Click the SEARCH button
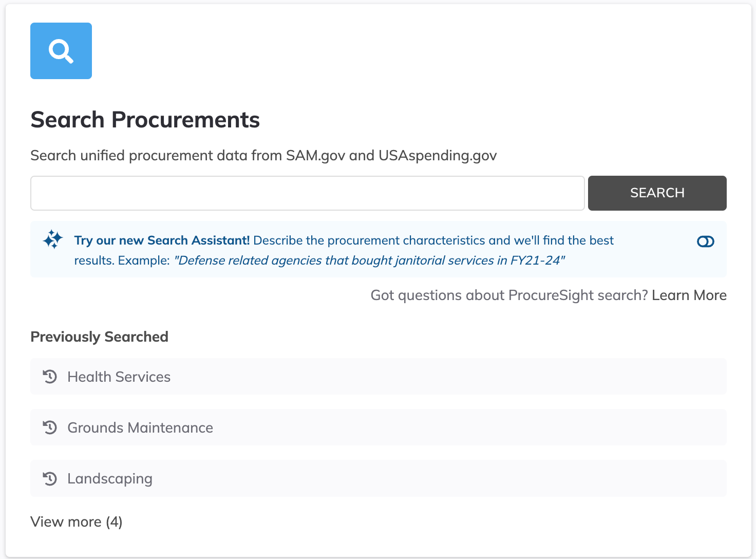The height and width of the screenshot is (559, 756). pyautogui.click(x=657, y=193)
